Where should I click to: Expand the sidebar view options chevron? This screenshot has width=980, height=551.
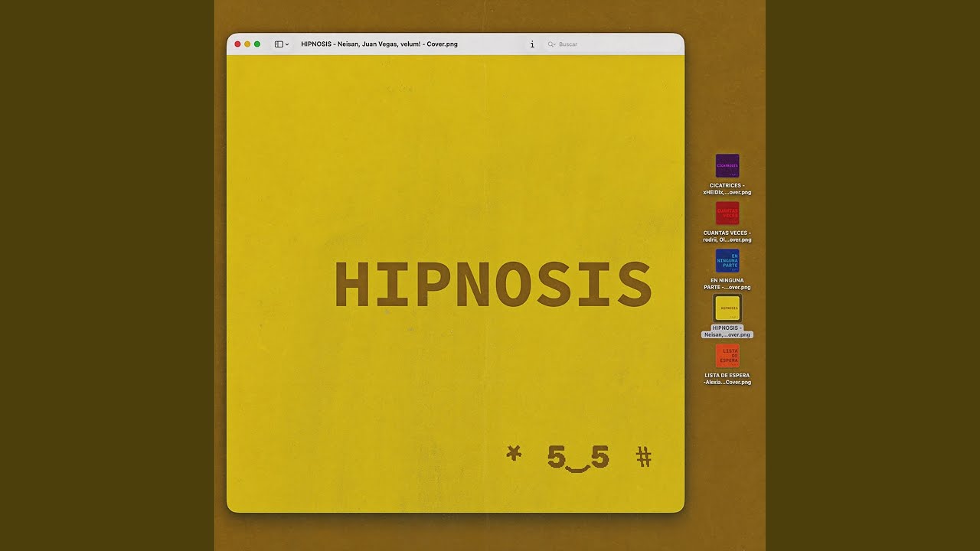(x=287, y=44)
